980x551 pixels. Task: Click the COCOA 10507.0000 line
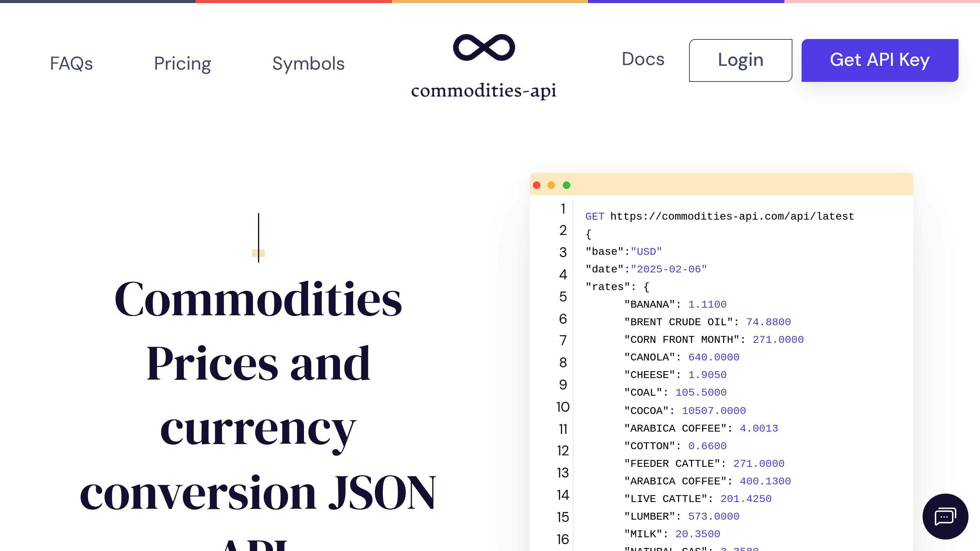click(685, 411)
